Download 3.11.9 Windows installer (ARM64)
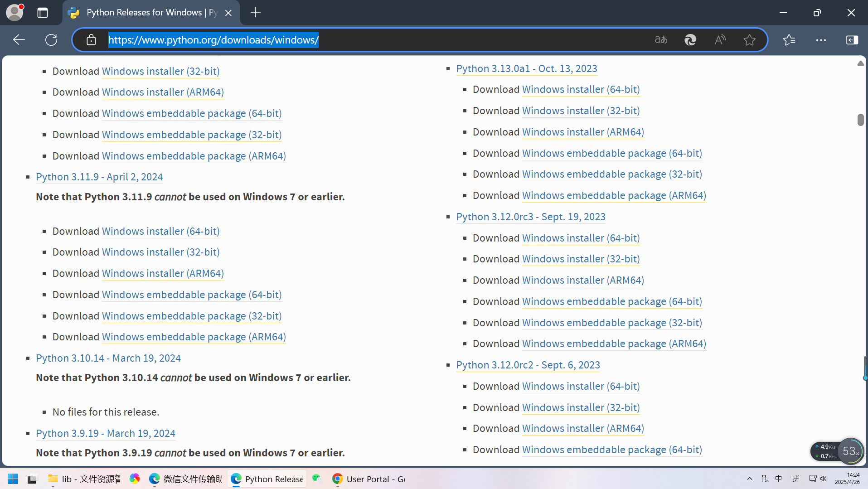The height and width of the screenshot is (489, 868). [x=163, y=273]
